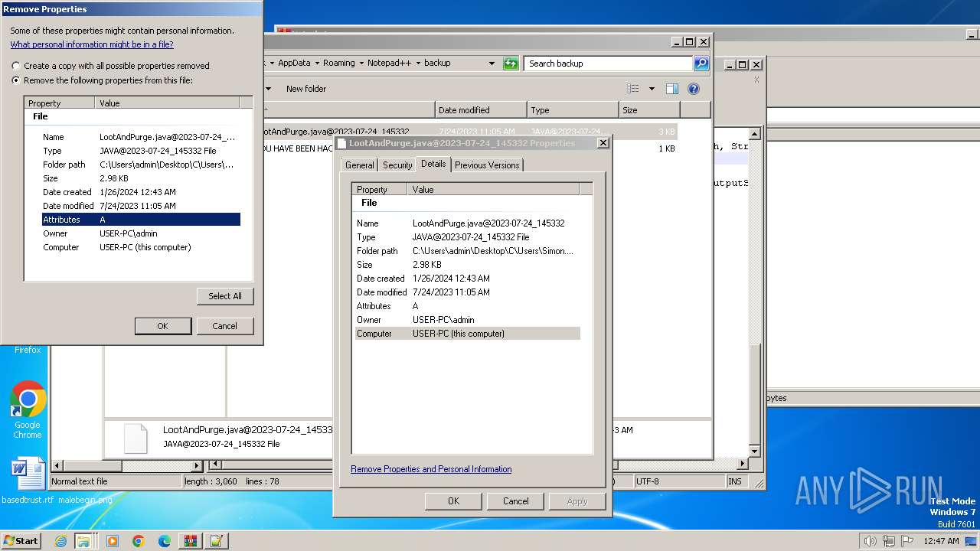Confirm OK in Remove Properties dialog
The image size is (980, 551).
click(x=162, y=326)
